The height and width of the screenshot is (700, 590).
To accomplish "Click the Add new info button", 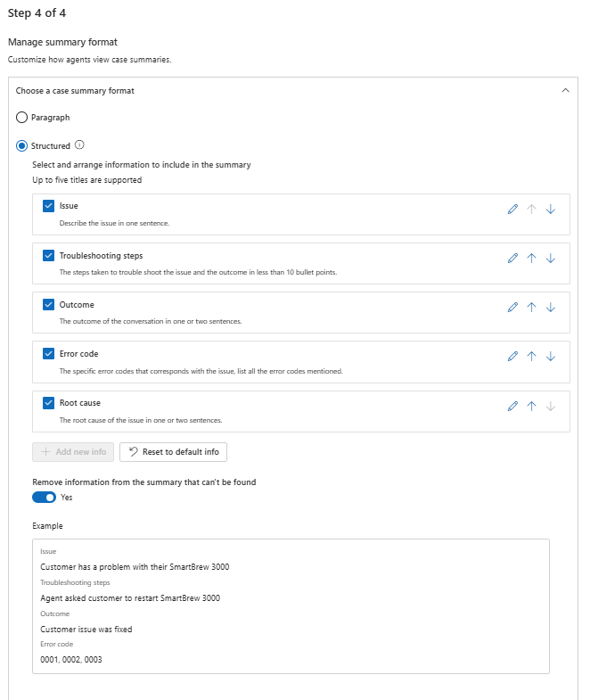I will [73, 452].
